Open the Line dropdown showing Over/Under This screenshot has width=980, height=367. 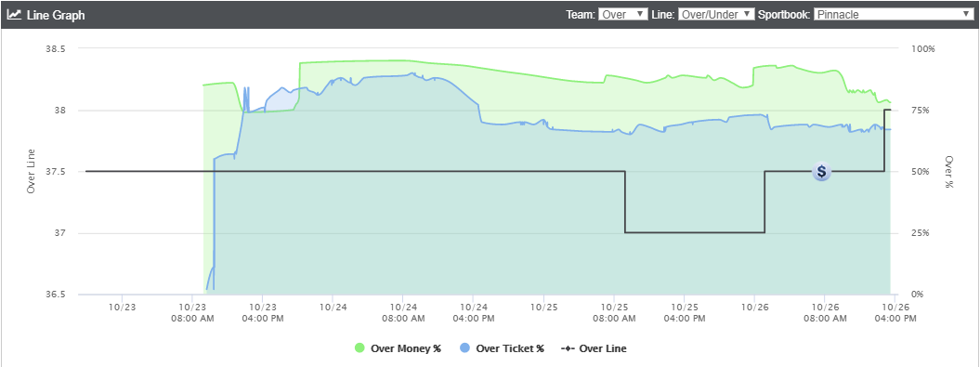pos(716,14)
